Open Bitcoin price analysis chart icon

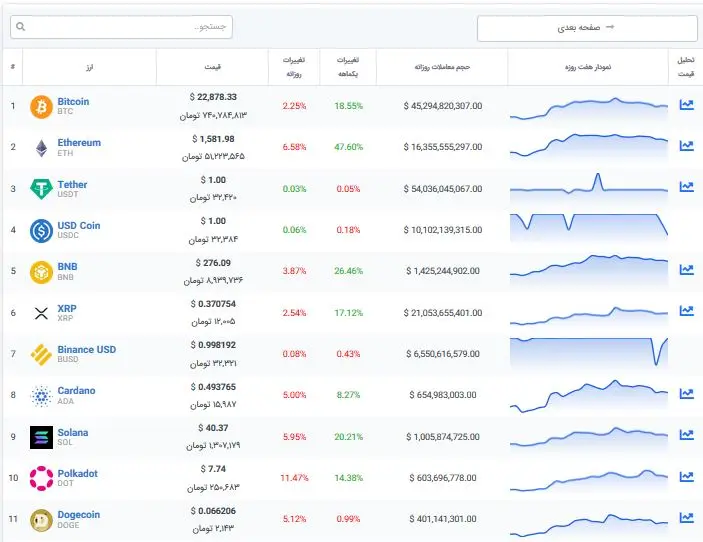click(686, 104)
